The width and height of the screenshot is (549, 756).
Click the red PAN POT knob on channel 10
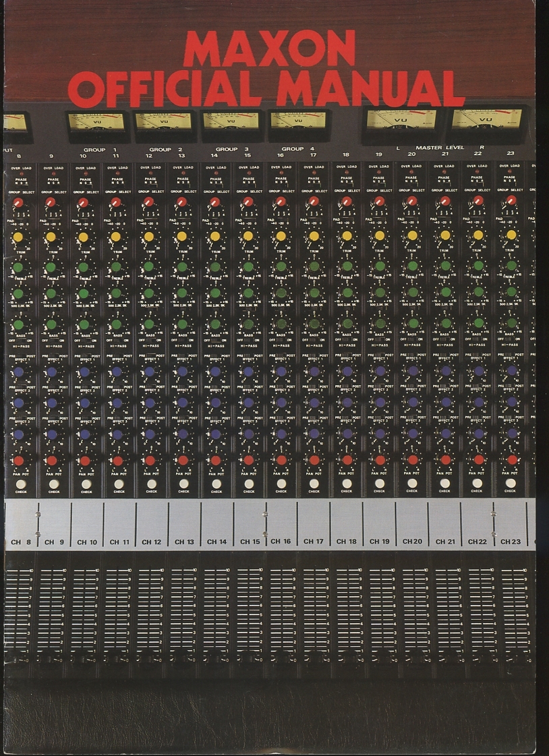click(x=84, y=461)
